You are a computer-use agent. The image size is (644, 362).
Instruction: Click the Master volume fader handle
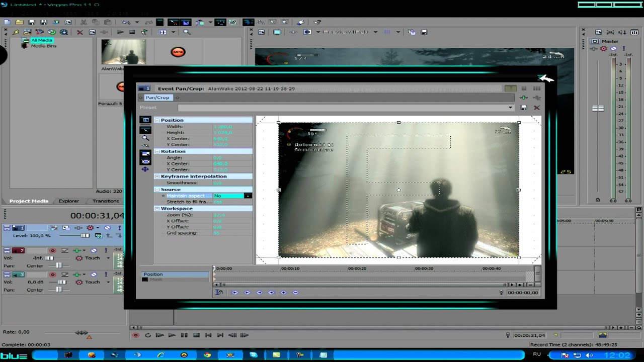[598, 108]
